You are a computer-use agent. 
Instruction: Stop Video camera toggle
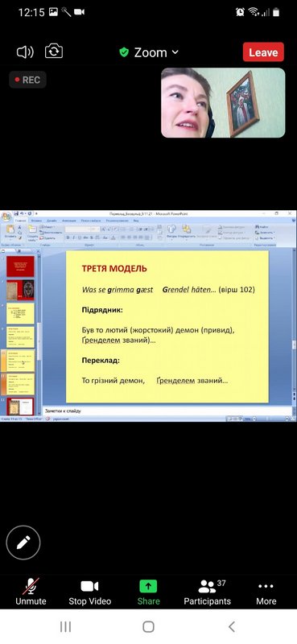point(89,592)
